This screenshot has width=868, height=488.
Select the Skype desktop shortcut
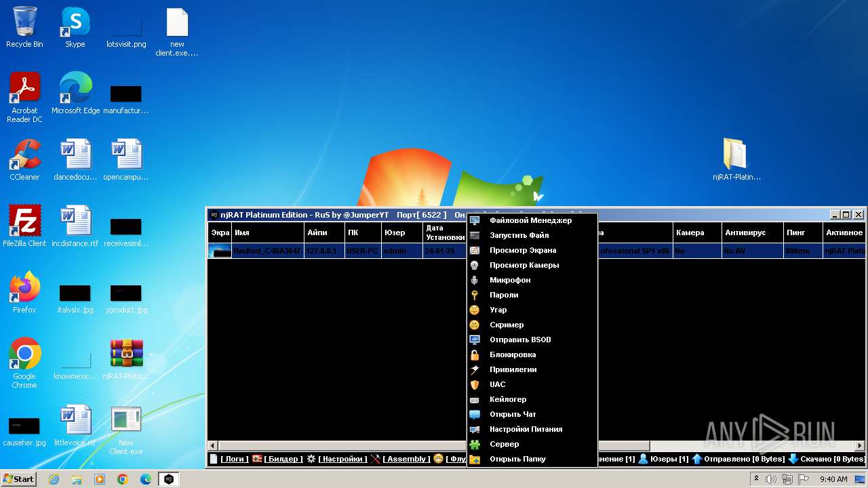coord(75,28)
